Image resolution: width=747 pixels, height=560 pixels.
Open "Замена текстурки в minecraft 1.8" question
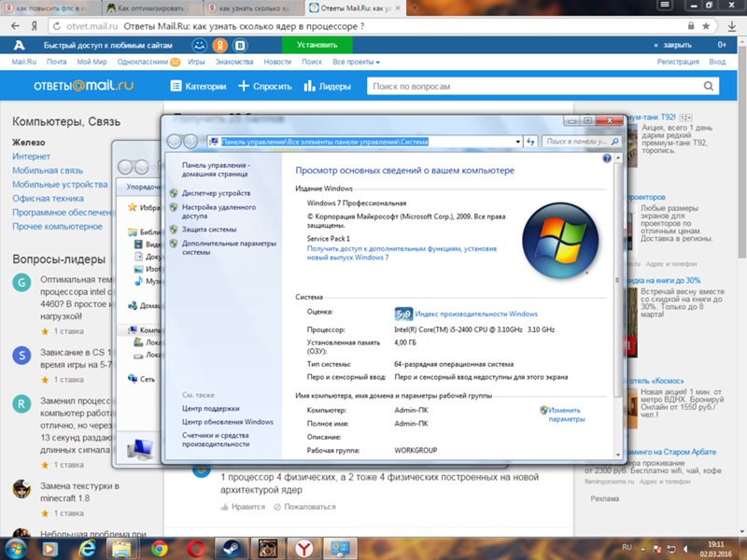click(80, 493)
